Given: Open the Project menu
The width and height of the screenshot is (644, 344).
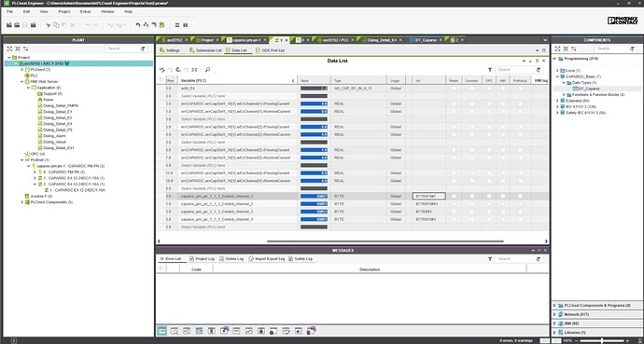Looking at the screenshot, I should (x=64, y=11).
